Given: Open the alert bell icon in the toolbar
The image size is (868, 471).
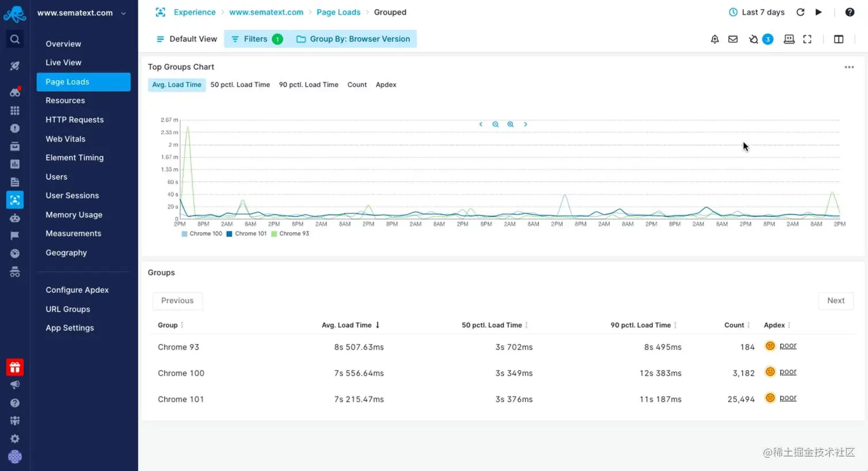Looking at the screenshot, I should pyautogui.click(x=715, y=39).
